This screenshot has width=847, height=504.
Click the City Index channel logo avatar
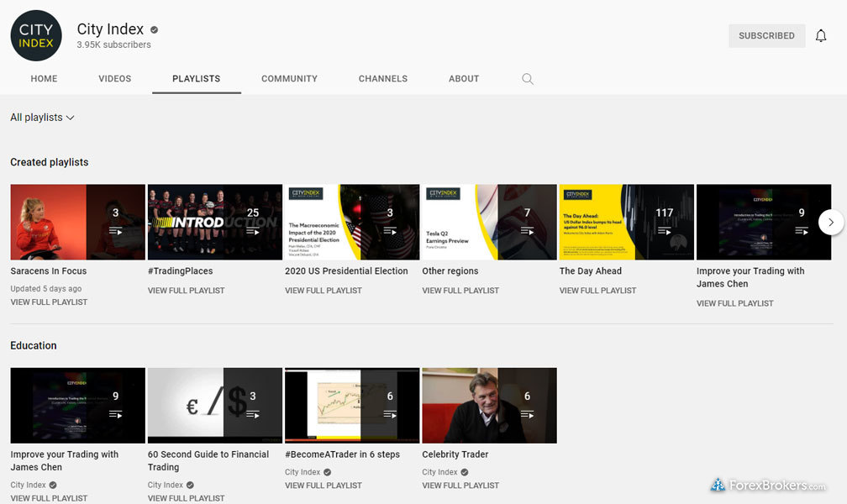(36, 35)
